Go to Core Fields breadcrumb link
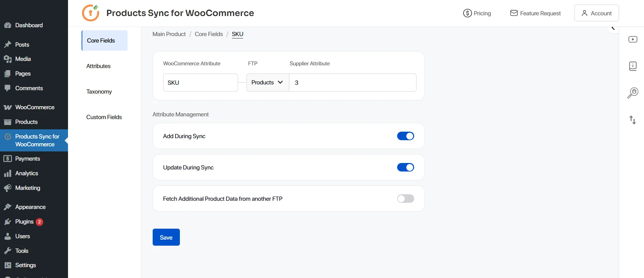This screenshot has height=278, width=644. (209, 34)
